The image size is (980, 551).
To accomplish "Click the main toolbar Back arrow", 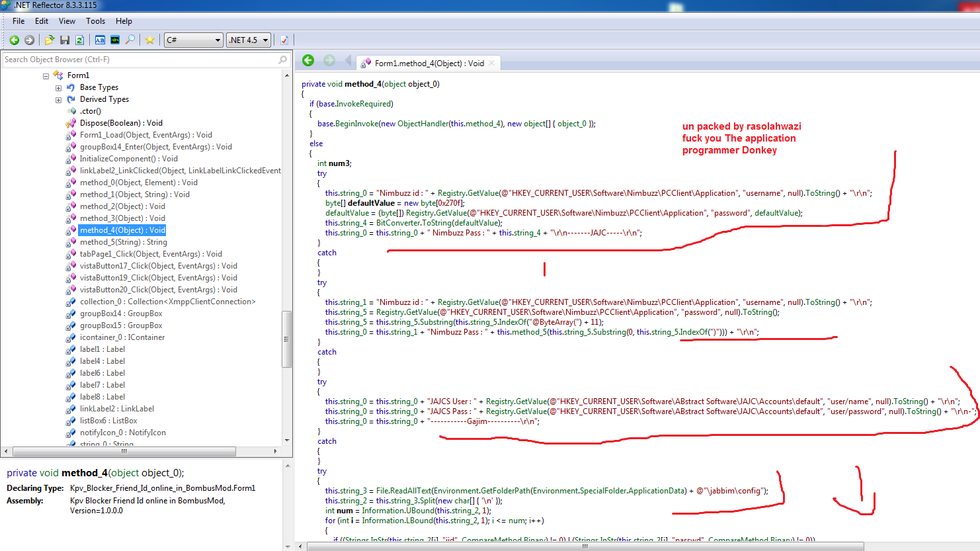I will pyautogui.click(x=14, y=40).
